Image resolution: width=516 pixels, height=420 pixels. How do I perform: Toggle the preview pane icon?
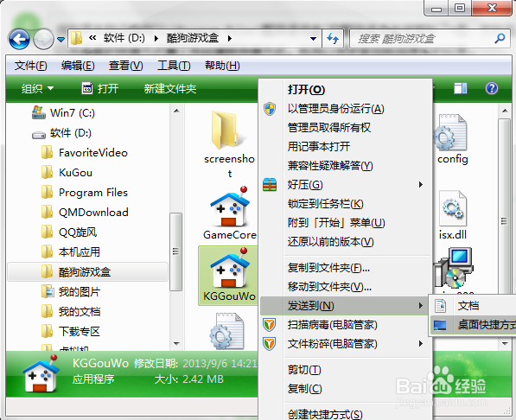coord(461,88)
